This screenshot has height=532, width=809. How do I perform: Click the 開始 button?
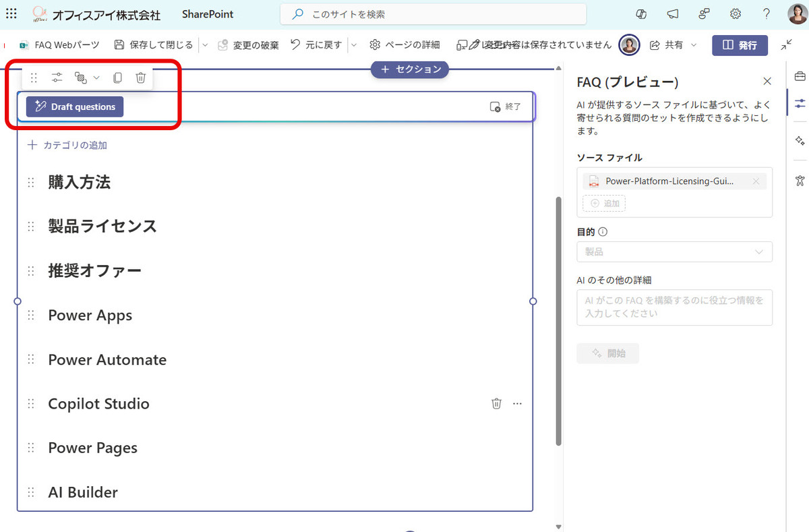[x=607, y=353]
